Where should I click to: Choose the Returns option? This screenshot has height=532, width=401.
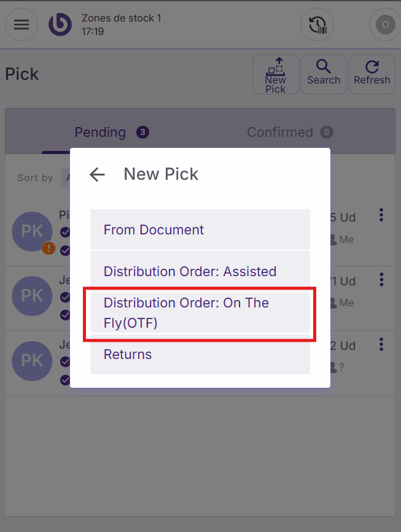(x=200, y=355)
